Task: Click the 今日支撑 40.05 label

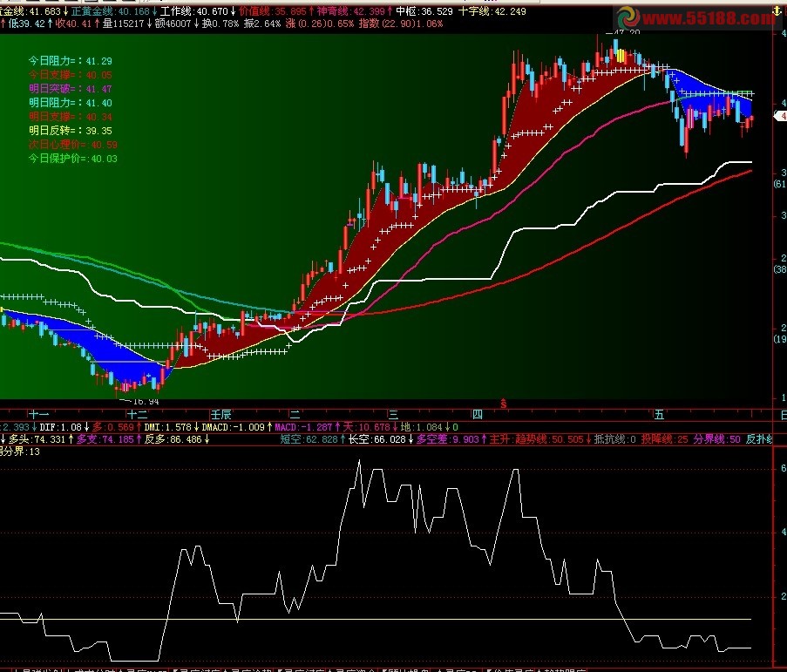Action: [x=71, y=75]
